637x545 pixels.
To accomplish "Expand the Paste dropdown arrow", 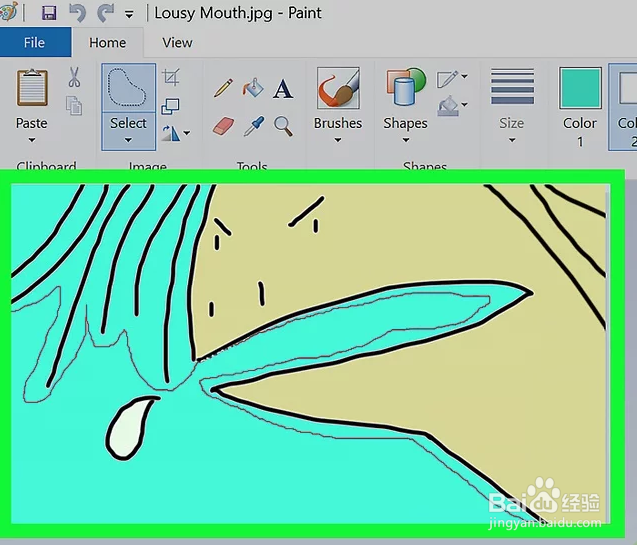I will pyautogui.click(x=32, y=140).
